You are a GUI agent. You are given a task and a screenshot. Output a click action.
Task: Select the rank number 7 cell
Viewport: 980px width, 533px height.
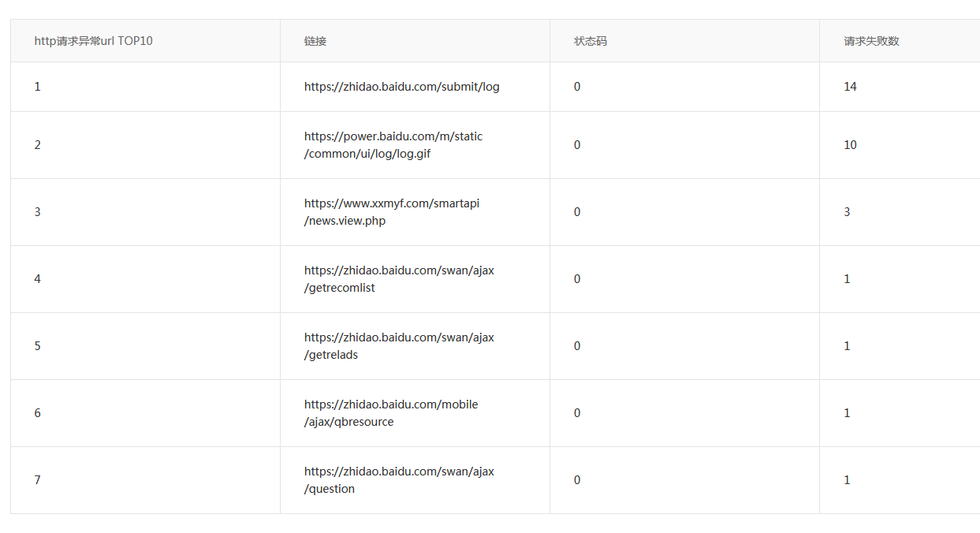click(x=38, y=480)
